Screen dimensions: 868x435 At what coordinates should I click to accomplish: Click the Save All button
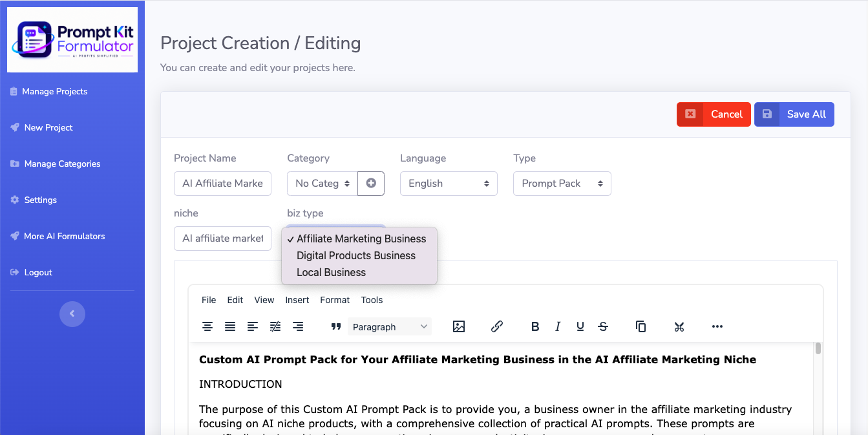(794, 114)
